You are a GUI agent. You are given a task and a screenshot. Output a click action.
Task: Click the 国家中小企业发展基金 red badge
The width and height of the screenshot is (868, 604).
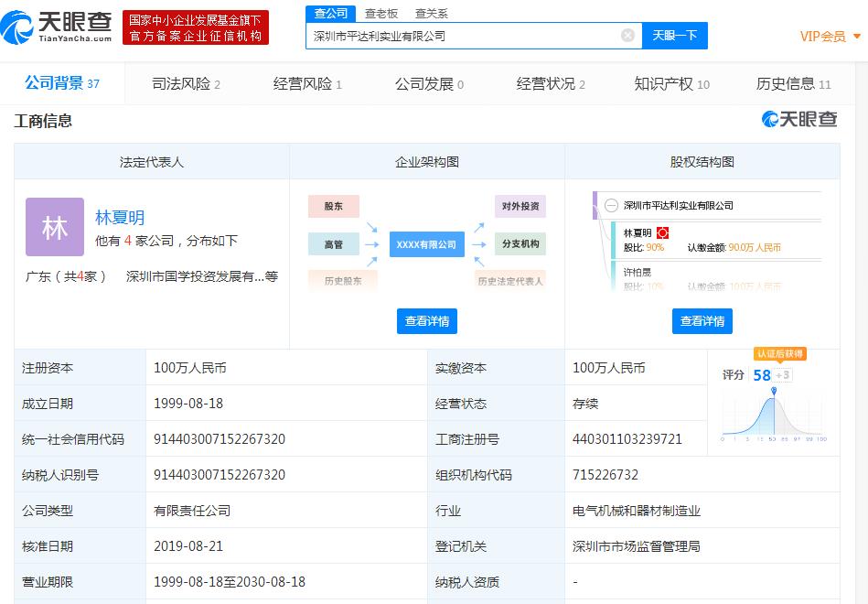point(195,28)
